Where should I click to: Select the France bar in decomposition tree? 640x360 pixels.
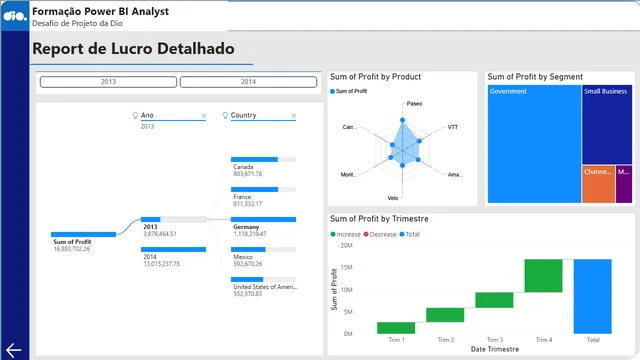click(263, 189)
